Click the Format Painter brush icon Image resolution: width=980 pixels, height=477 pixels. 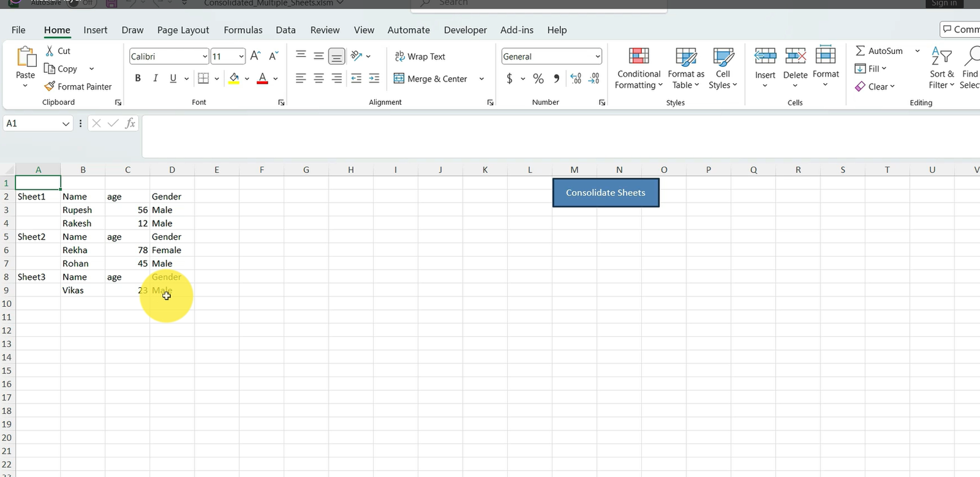point(50,86)
